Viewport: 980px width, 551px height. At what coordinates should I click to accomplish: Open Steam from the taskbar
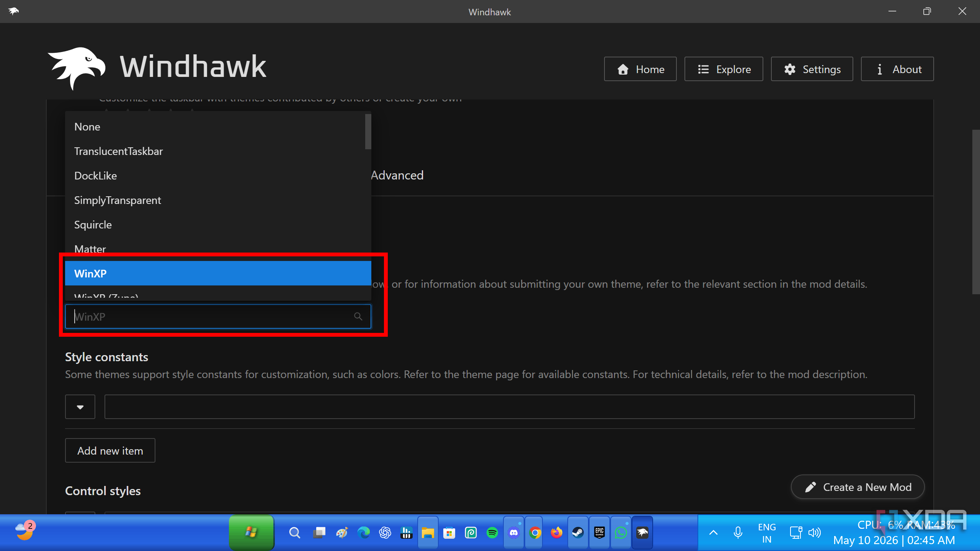[x=578, y=533]
